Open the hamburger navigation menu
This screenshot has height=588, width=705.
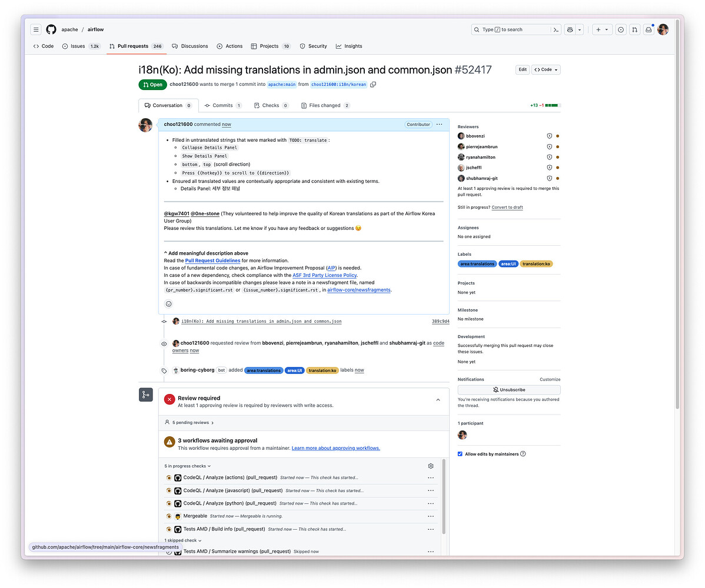36,29
